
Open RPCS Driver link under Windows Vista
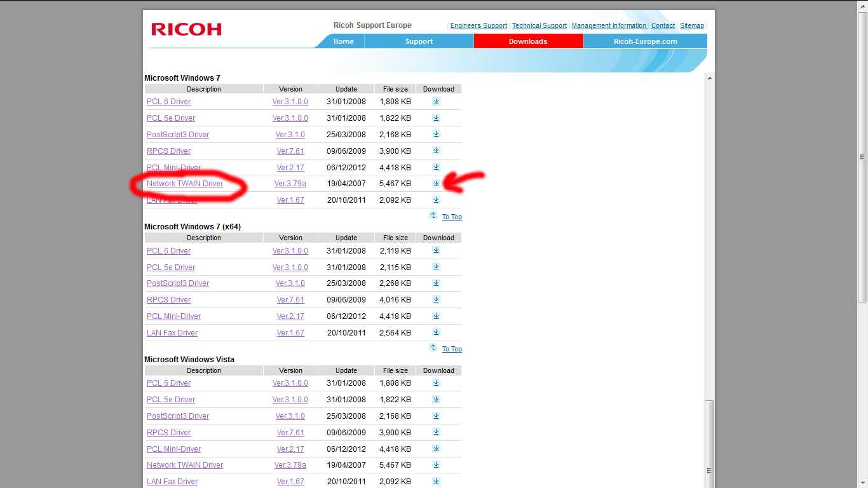168,433
